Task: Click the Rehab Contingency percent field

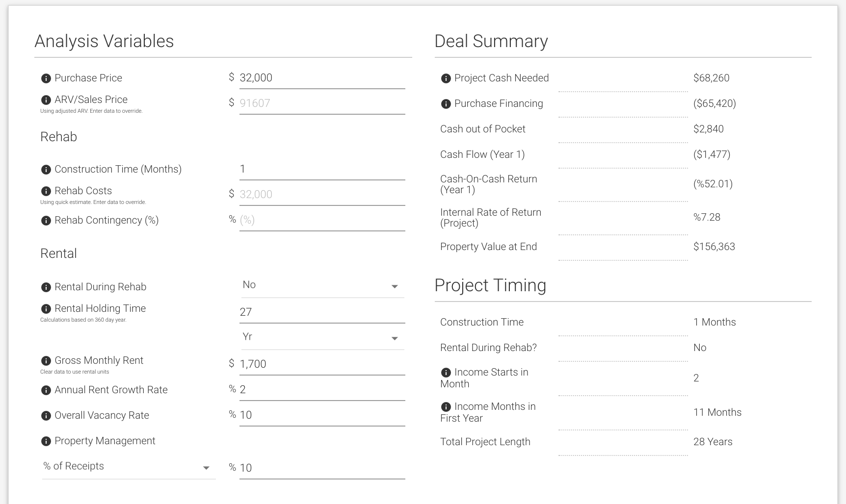Action: [x=322, y=220]
